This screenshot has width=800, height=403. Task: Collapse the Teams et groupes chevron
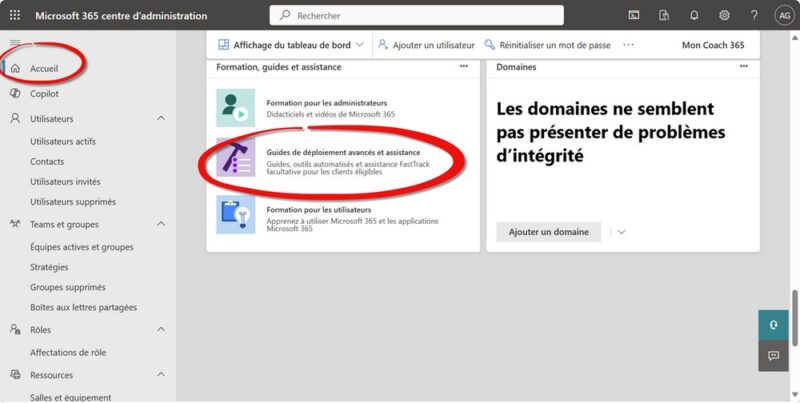[161, 224]
